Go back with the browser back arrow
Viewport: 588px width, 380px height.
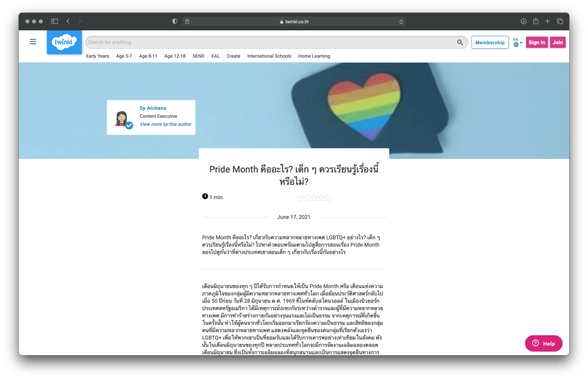(68, 21)
